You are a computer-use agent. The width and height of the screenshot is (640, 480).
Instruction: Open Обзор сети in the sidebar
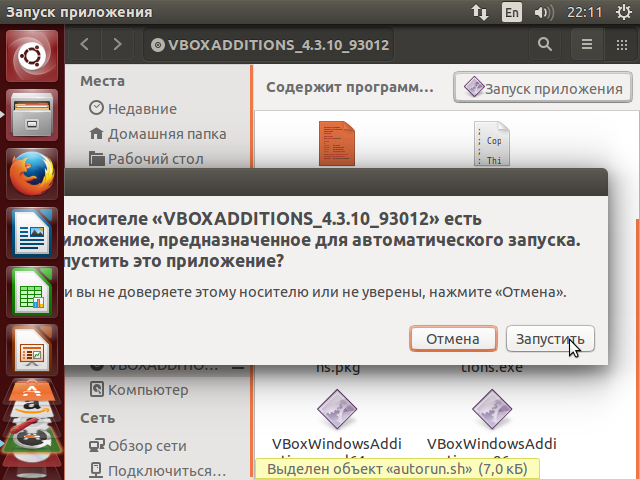[x=138, y=446]
